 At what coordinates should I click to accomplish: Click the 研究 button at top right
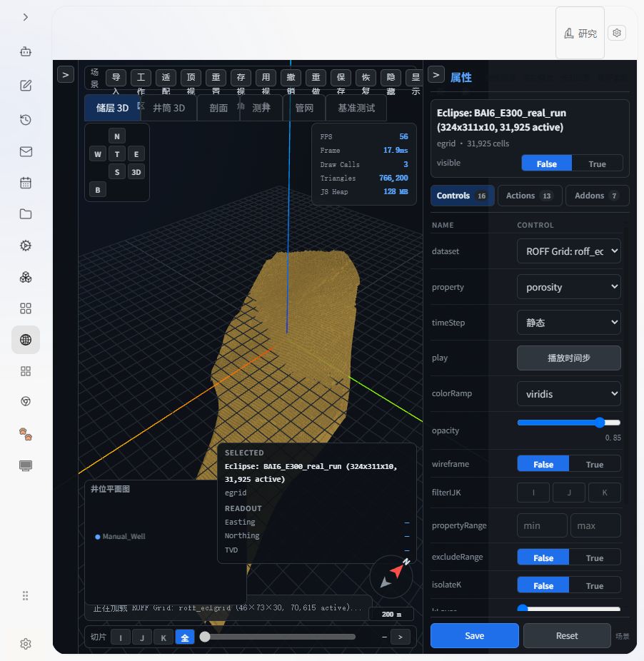(x=580, y=34)
